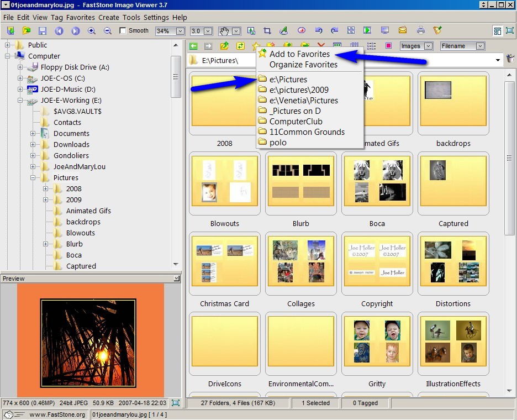Open the Favorites menu
The width and height of the screenshot is (517, 420).
[81, 18]
